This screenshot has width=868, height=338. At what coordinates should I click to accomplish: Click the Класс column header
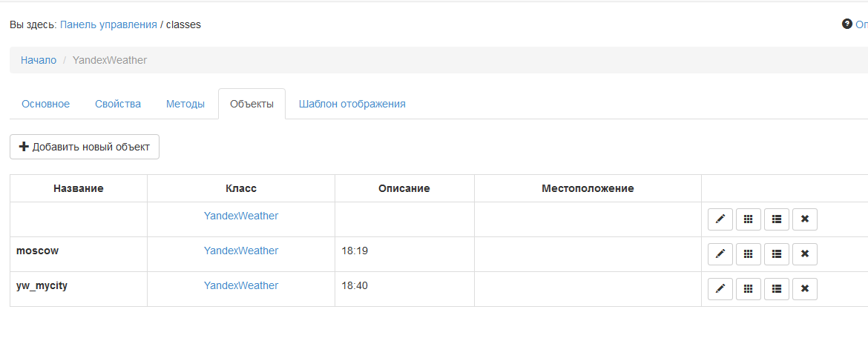[241, 188]
